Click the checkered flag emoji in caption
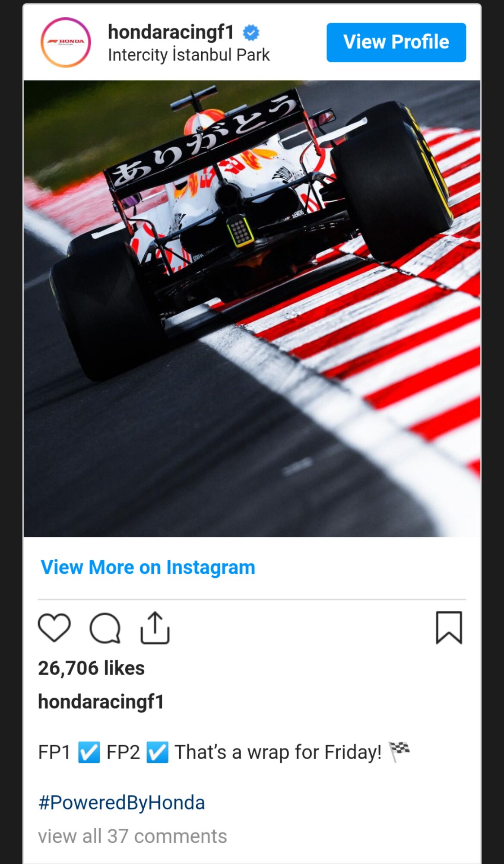Screen dimensions: 504x864 point(399,752)
